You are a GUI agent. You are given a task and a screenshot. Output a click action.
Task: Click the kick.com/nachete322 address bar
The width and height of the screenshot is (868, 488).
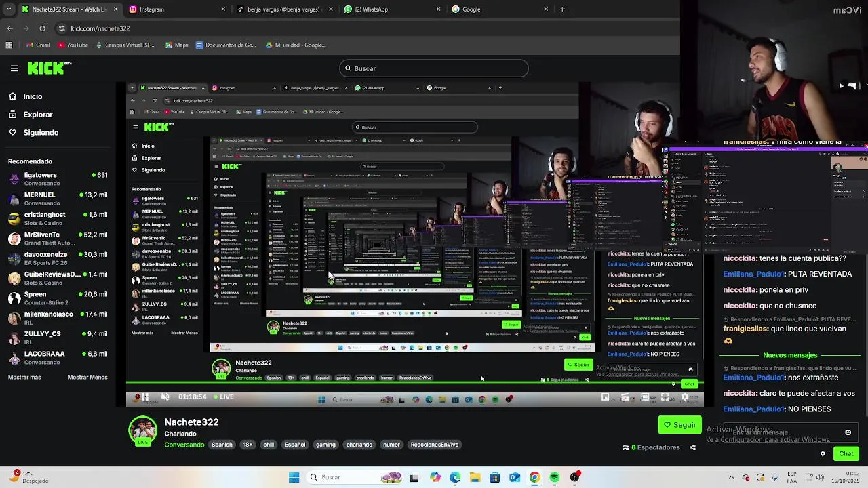(100, 28)
